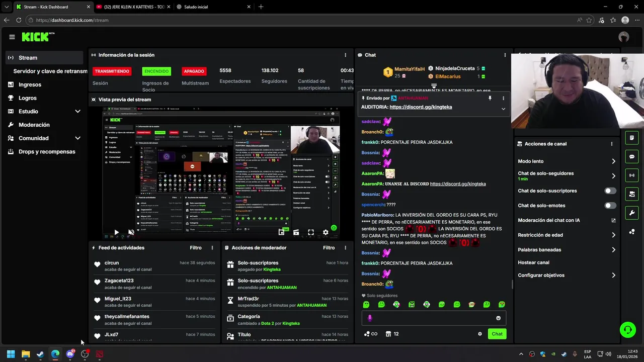Image resolution: width=644 pixels, height=362 pixels.
Task: Send message with the green Chat button
Action: [x=497, y=334]
